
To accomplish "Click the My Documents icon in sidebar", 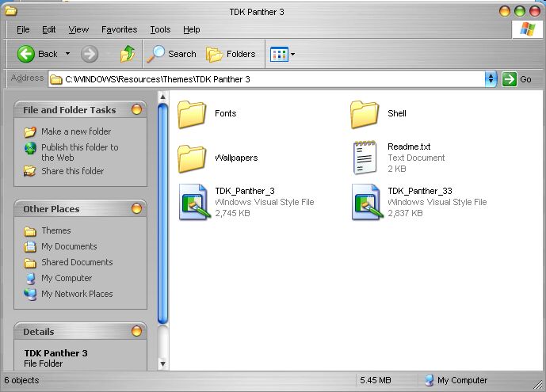I will click(30, 246).
